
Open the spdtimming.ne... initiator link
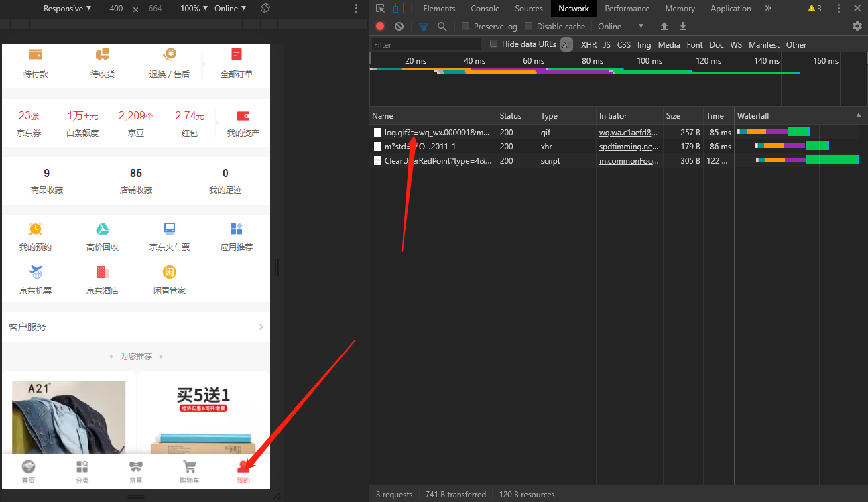point(629,146)
